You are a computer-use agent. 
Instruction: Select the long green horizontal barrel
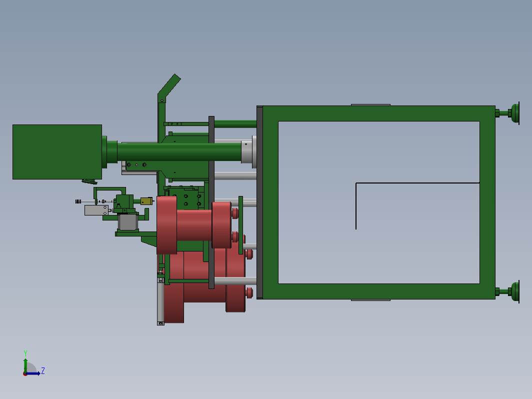coord(179,151)
